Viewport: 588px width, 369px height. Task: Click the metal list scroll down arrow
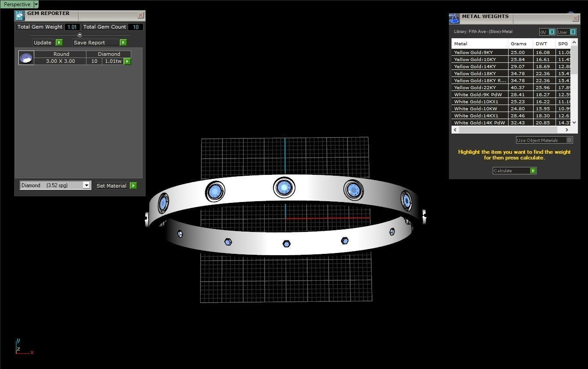coord(574,123)
